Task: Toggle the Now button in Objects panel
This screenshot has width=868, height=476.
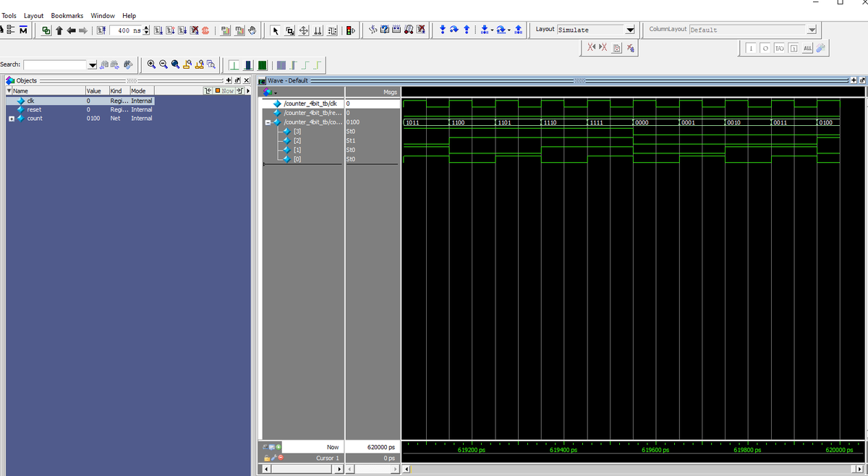Action: coord(225,90)
